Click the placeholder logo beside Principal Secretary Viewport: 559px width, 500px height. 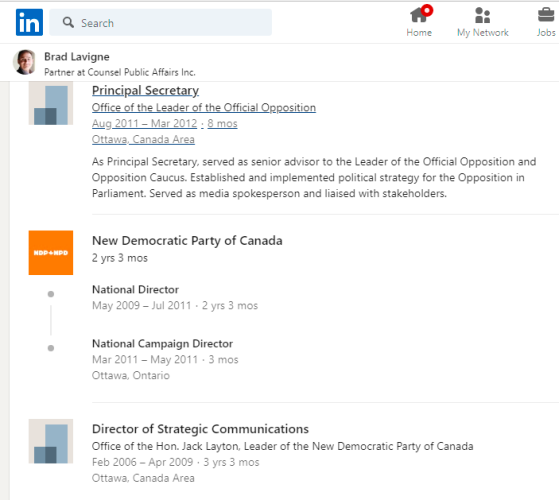click(x=51, y=103)
